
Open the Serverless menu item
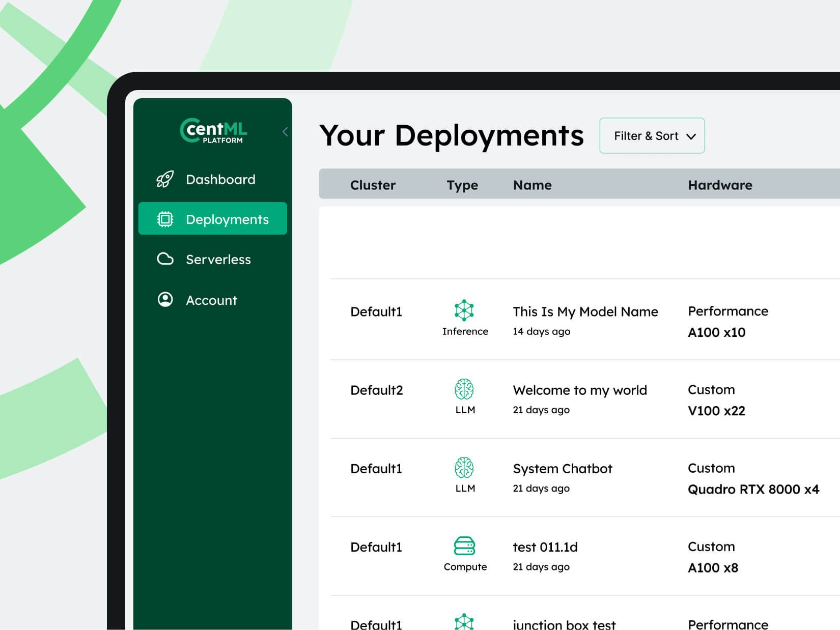tap(213, 259)
